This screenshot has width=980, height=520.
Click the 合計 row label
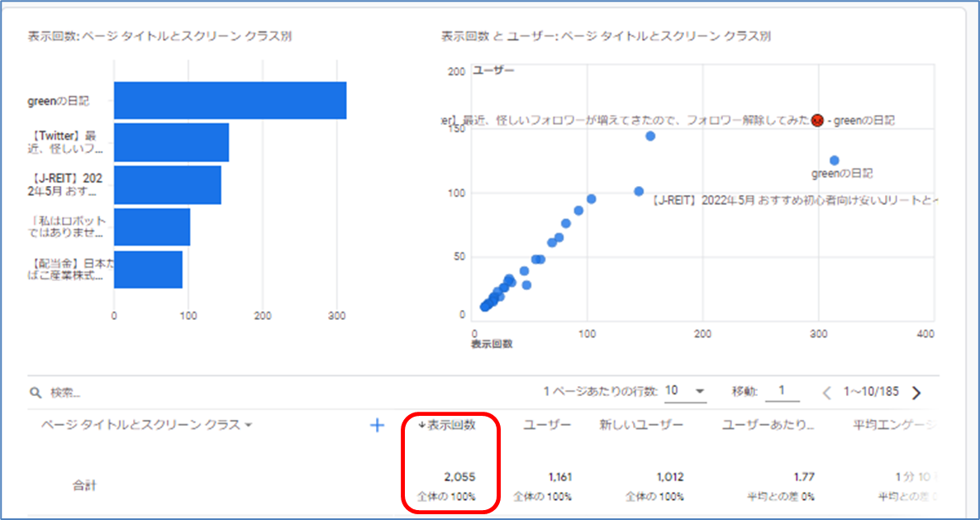click(x=84, y=485)
